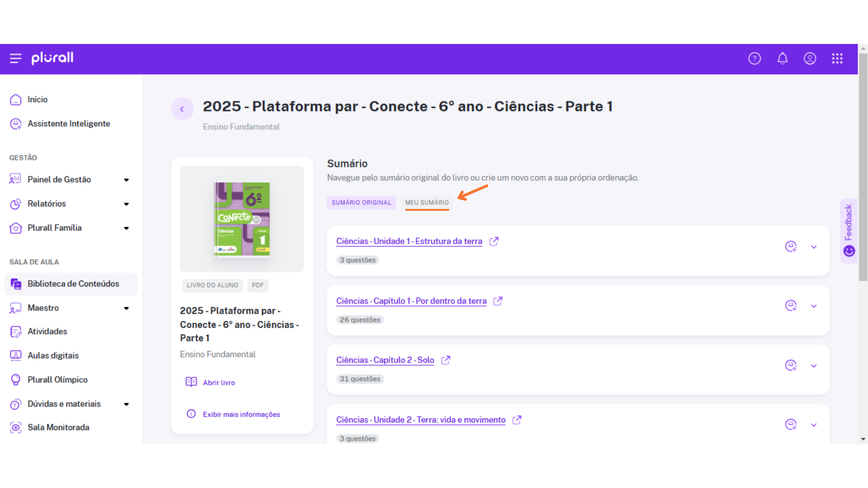Switch to the Meu Sumário tab
Image resolution: width=868 pixels, height=488 pixels.
[x=427, y=202]
